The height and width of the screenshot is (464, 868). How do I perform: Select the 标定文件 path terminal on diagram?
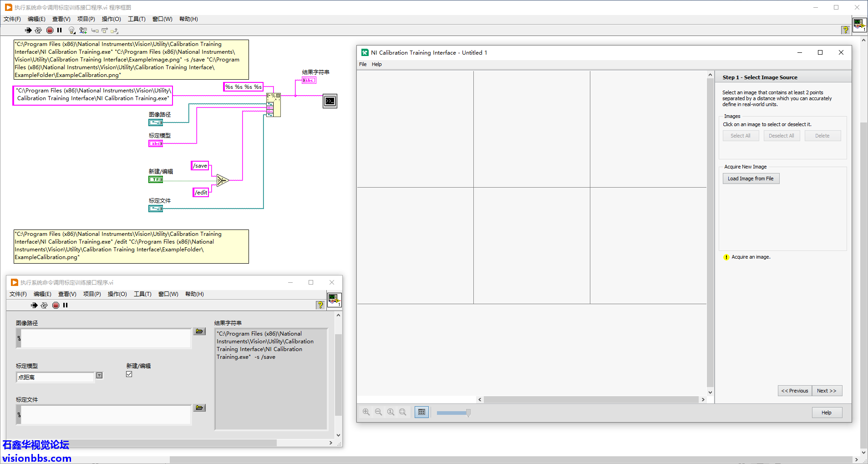[156, 209]
